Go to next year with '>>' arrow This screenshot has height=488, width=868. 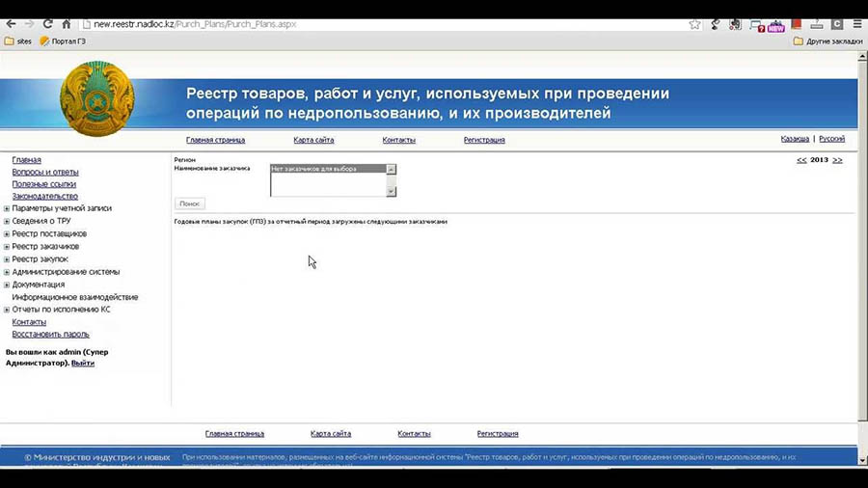tap(837, 160)
